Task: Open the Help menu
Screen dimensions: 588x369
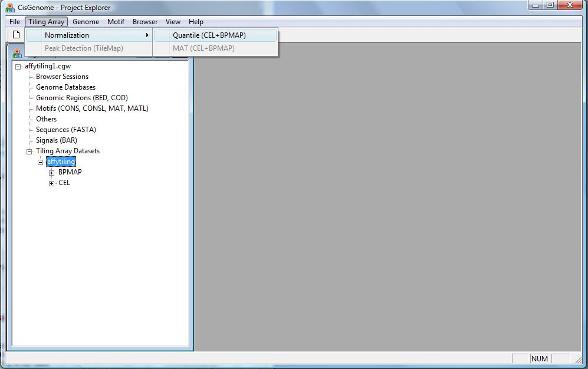Action: tap(196, 22)
